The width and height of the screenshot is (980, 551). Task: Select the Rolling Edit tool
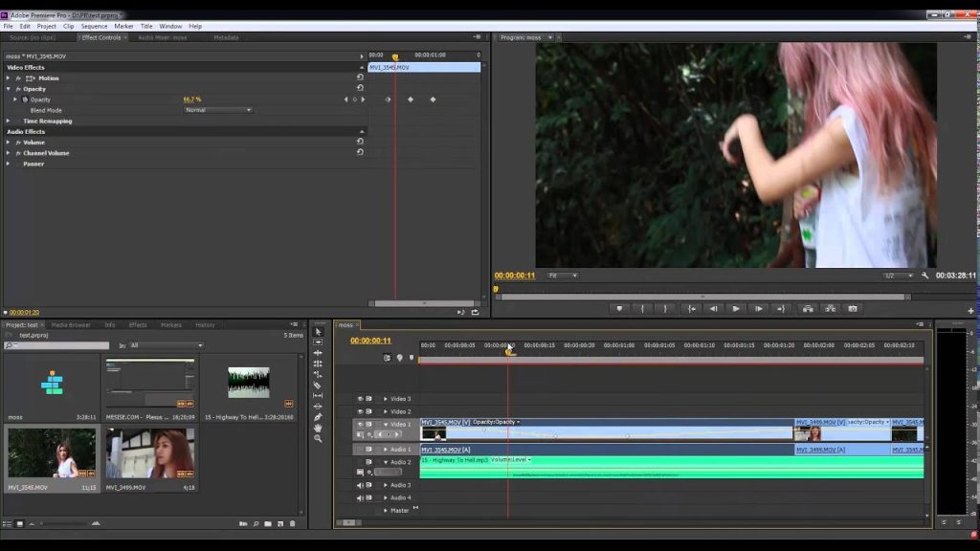(318, 364)
